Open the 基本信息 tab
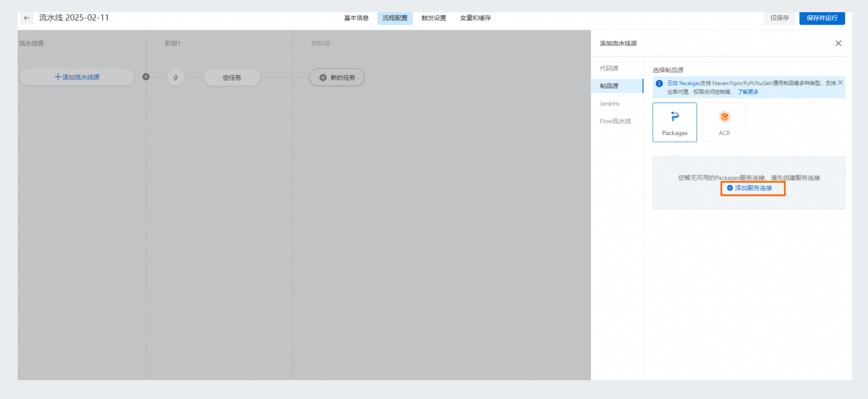 click(x=356, y=18)
